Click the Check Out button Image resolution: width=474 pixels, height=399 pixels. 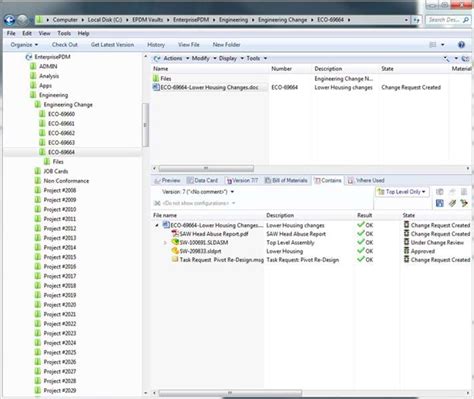coord(65,45)
